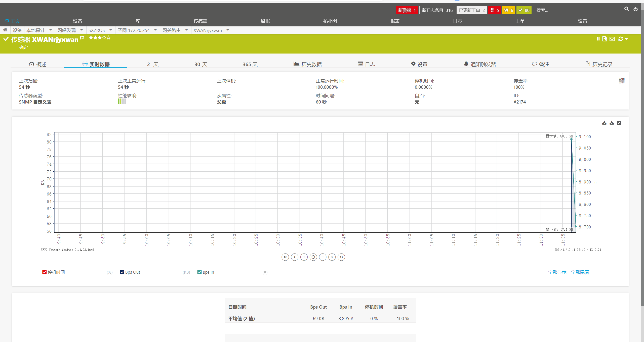Screen dimensions: 644x342
Task: Open the 传感器 main menu
Action: pos(200,21)
